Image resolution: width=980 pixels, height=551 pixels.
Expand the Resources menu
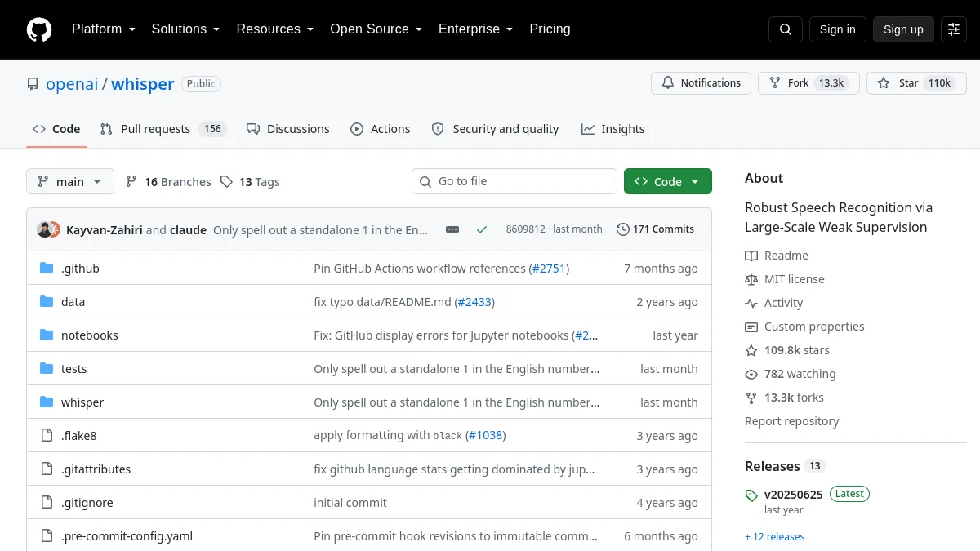click(x=275, y=29)
